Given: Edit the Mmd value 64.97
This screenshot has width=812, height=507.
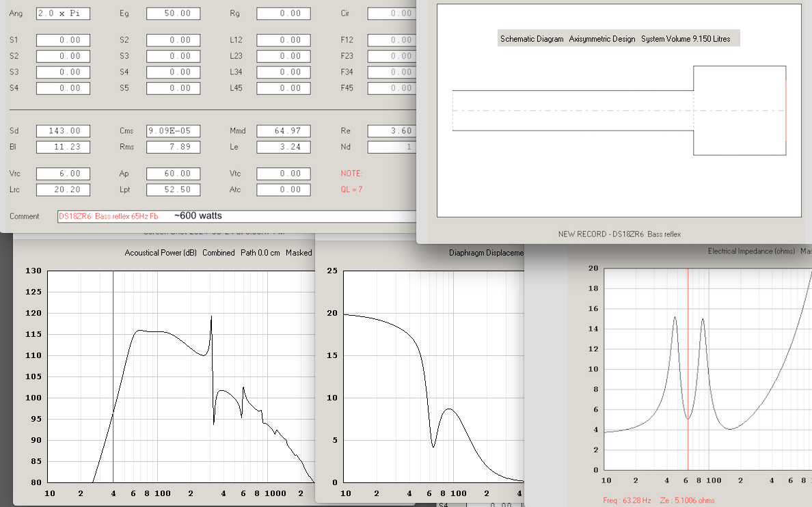Looking at the screenshot, I should coord(284,131).
